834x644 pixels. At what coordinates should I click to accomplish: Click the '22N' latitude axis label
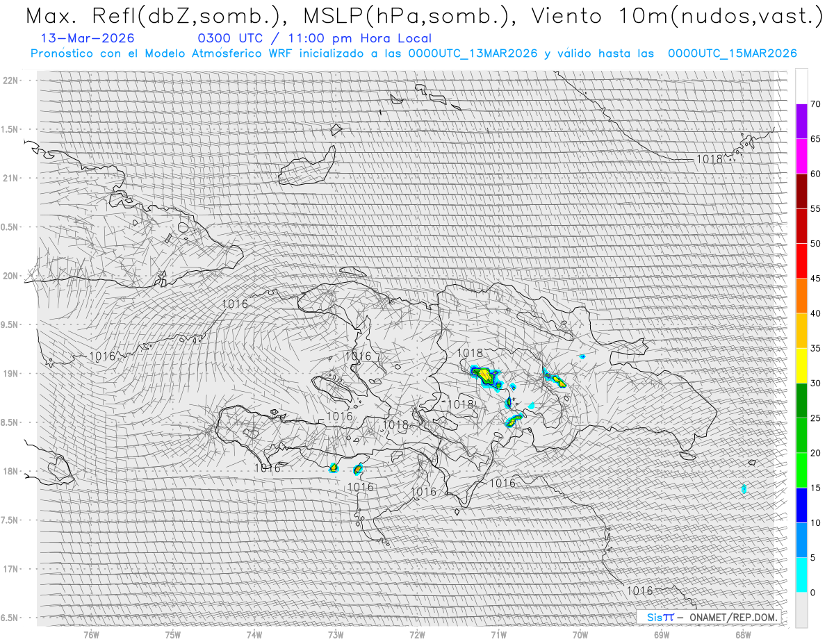click(10, 80)
